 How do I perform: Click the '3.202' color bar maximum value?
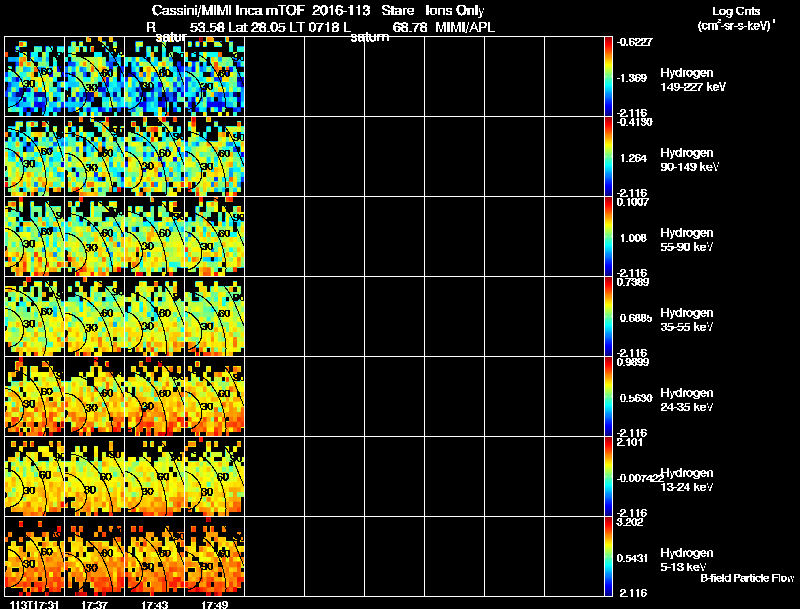(x=630, y=522)
